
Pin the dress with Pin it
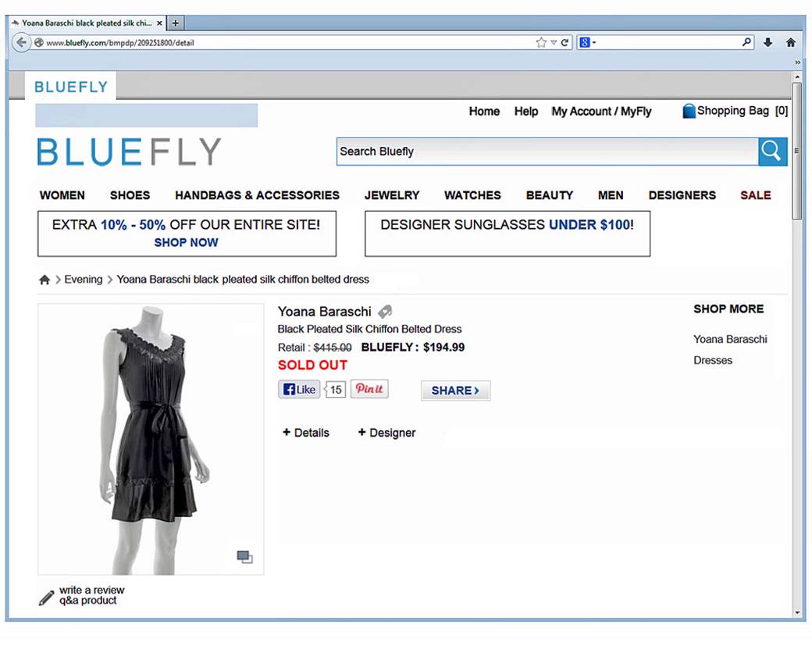(x=369, y=389)
